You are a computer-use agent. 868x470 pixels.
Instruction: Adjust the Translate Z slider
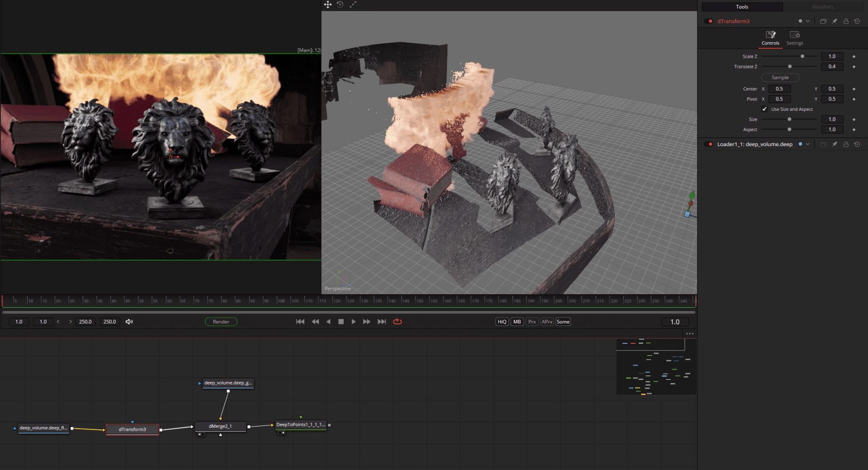coord(789,66)
